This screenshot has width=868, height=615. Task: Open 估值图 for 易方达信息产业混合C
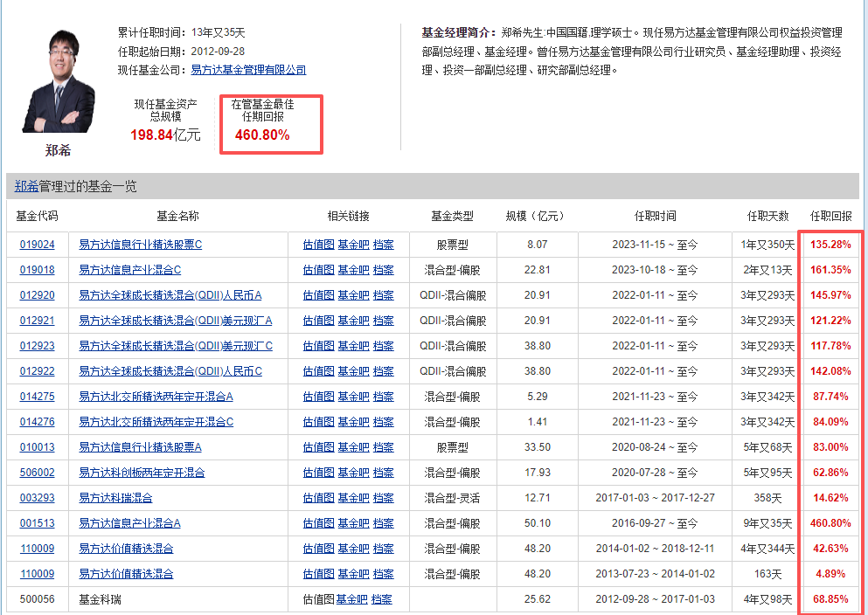tap(318, 270)
